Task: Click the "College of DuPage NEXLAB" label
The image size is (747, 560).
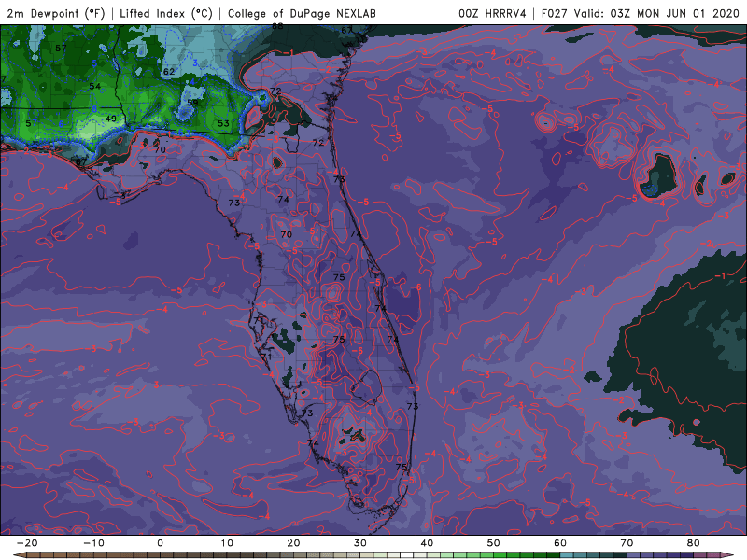Action: point(302,13)
